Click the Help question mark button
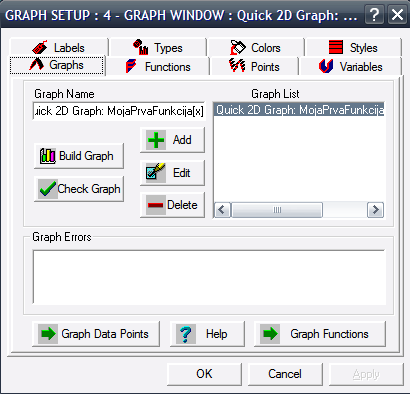Screen dimensions: 410x394 (x=207, y=334)
